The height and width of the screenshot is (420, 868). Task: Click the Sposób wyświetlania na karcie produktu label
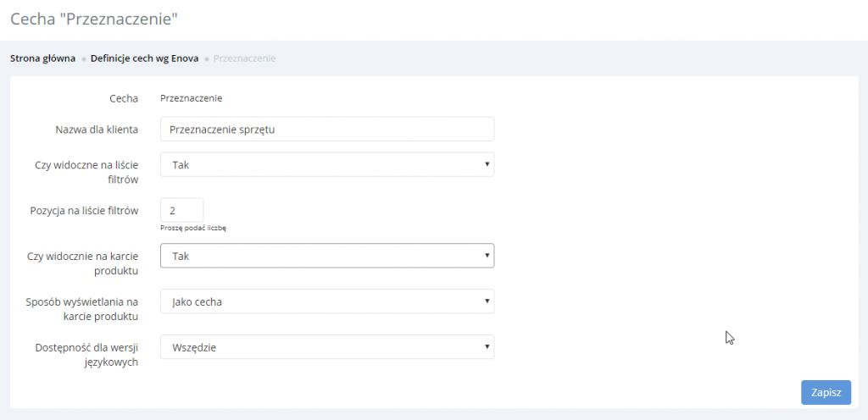[x=86, y=308]
